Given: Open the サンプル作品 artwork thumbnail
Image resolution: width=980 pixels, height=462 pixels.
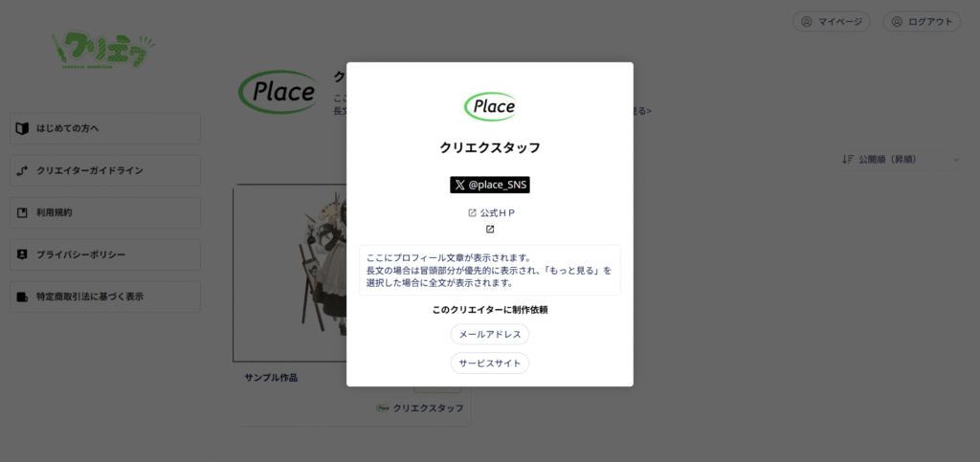Looking at the screenshot, I should (x=290, y=273).
